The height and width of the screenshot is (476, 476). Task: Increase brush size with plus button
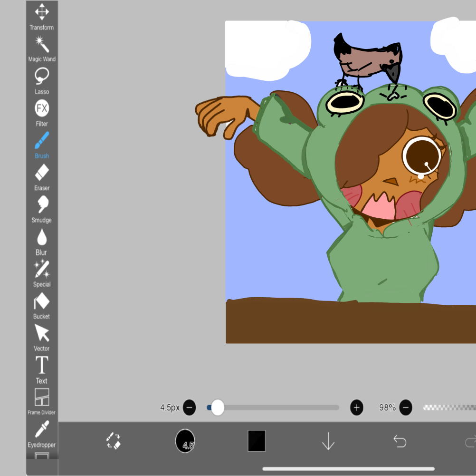[x=356, y=408]
